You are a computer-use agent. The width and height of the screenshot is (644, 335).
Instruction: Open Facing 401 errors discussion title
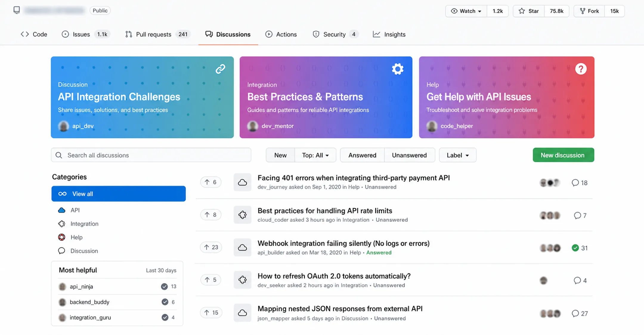coord(354,178)
